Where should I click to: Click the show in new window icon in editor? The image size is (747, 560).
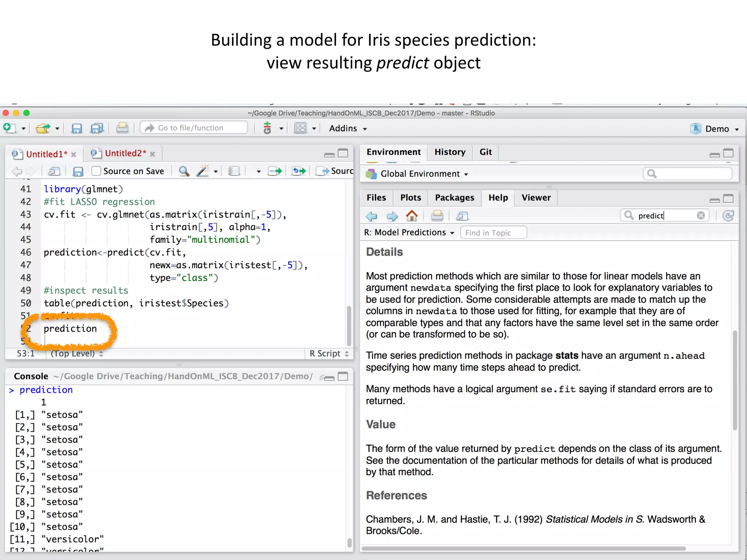click(x=54, y=171)
